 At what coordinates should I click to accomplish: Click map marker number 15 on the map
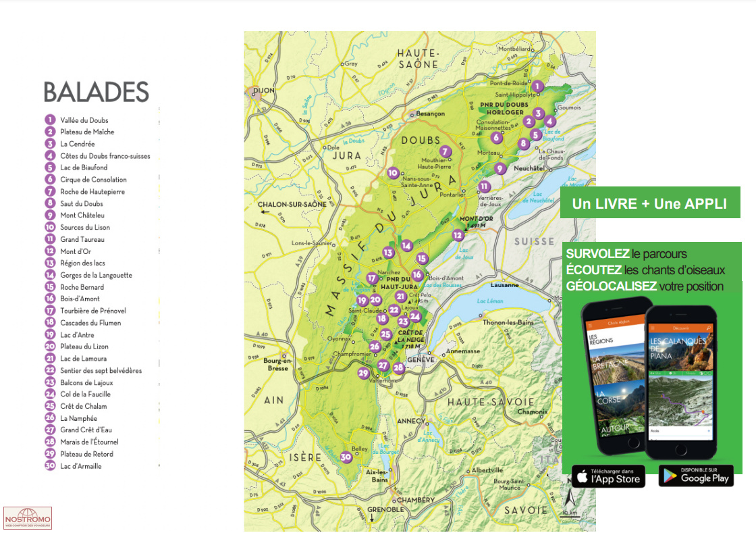(x=422, y=259)
